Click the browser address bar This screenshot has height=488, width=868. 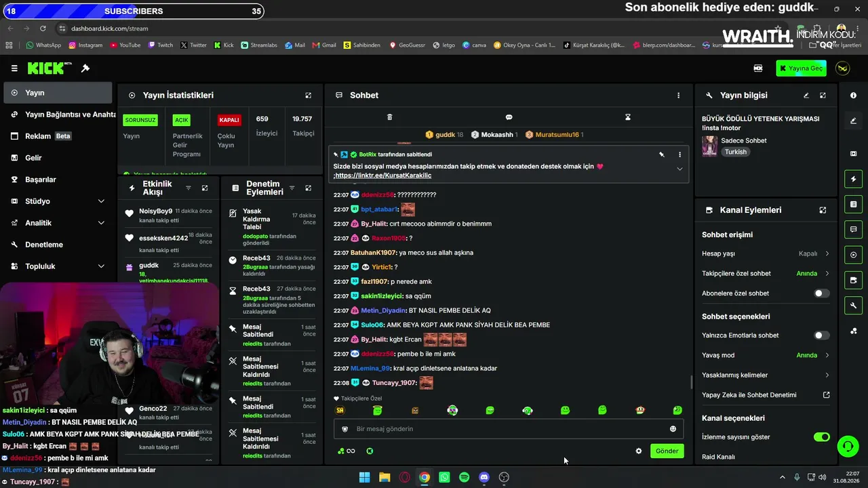point(407,28)
